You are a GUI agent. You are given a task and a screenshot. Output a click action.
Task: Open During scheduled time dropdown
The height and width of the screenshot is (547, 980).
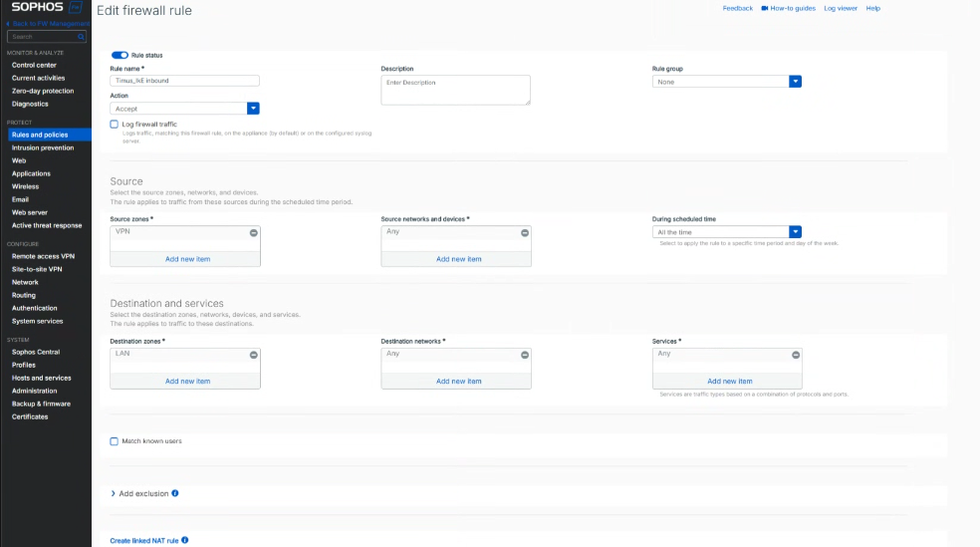(x=795, y=232)
